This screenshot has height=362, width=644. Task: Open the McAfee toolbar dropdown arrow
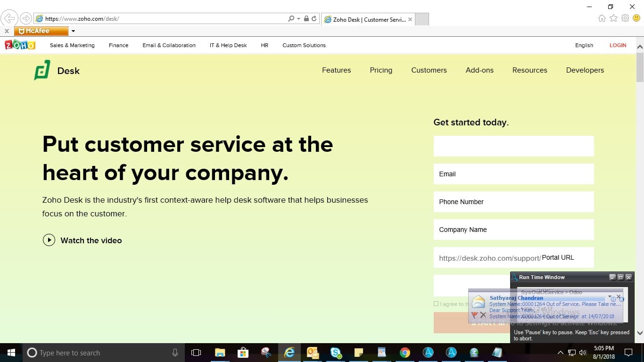pyautogui.click(x=73, y=31)
